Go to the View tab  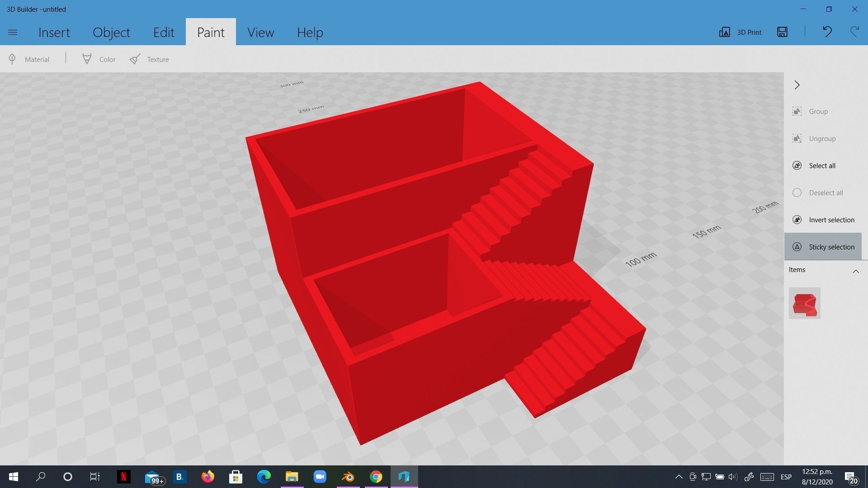click(260, 32)
